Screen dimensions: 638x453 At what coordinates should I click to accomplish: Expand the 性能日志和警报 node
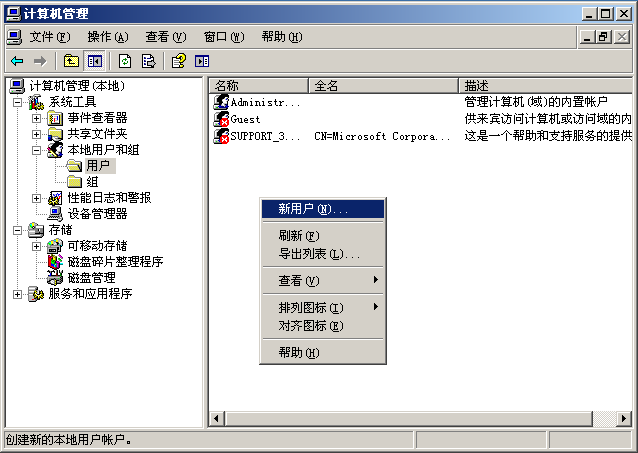click(x=37, y=198)
